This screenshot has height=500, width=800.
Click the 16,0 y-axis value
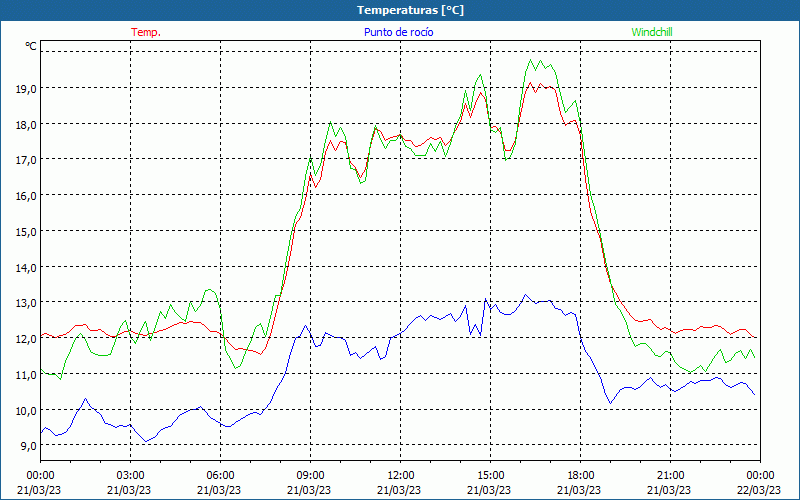coord(26,195)
